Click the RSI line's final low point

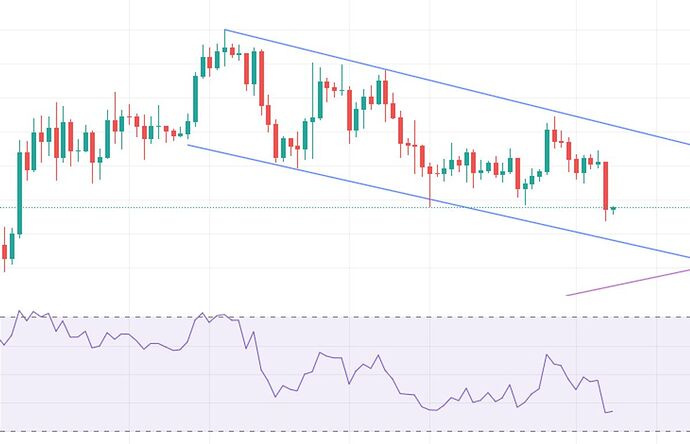(607, 412)
